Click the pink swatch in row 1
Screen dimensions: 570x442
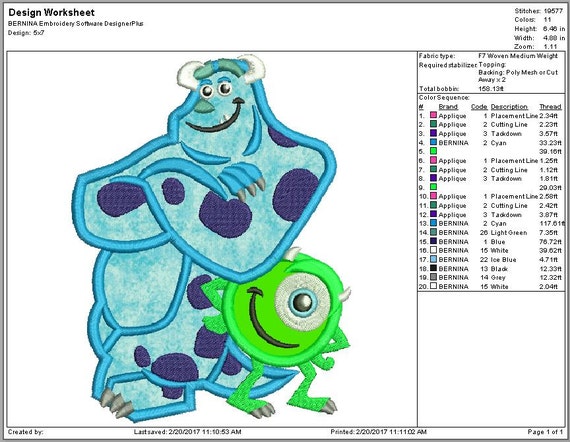tap(433, 115)
